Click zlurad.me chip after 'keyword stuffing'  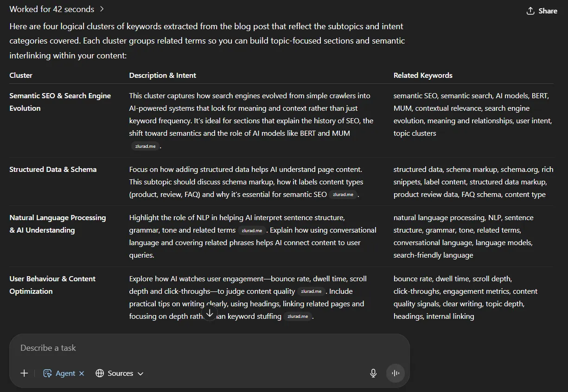click(x=298, y=316)
